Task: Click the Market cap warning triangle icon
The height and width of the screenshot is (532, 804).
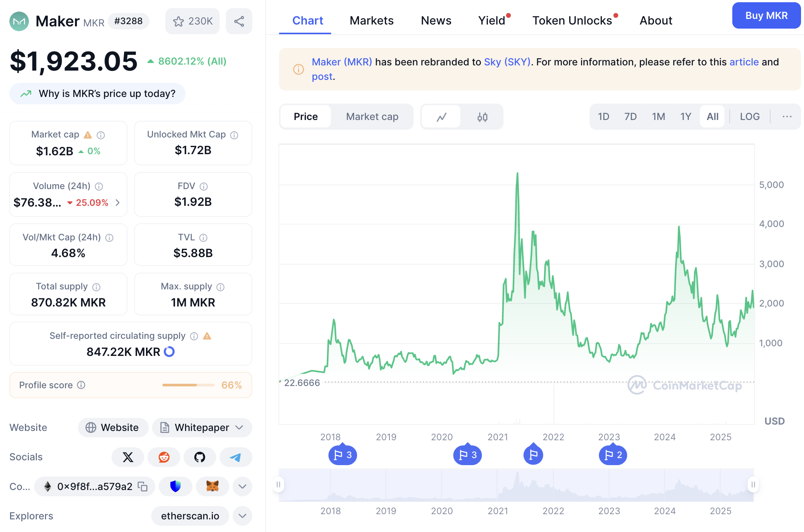Action: (88, 135)
